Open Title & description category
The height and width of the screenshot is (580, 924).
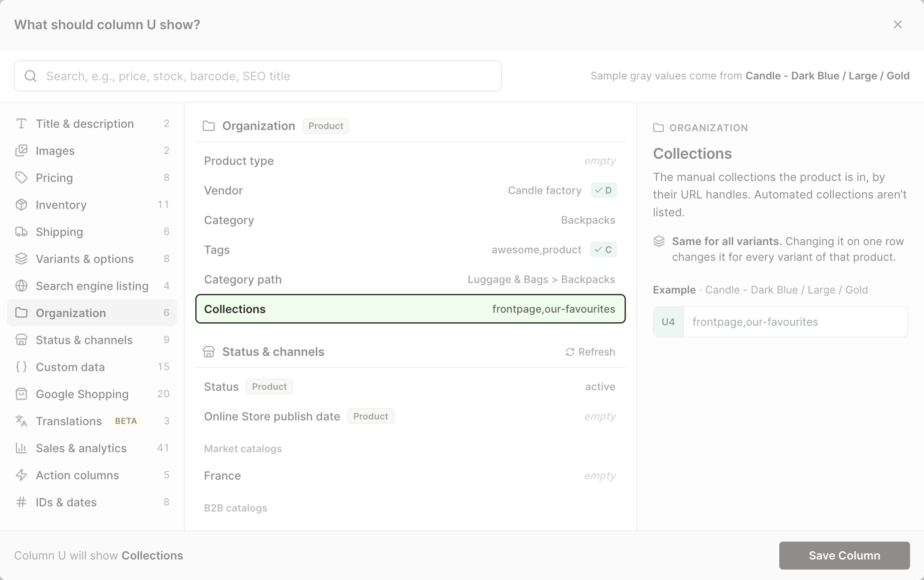[92, 124]
